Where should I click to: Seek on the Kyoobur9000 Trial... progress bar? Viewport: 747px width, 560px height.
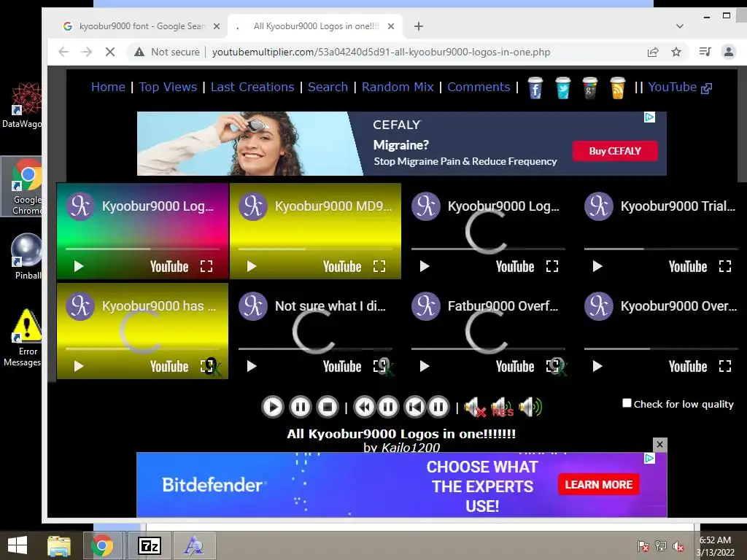click(x=661, y=249)
